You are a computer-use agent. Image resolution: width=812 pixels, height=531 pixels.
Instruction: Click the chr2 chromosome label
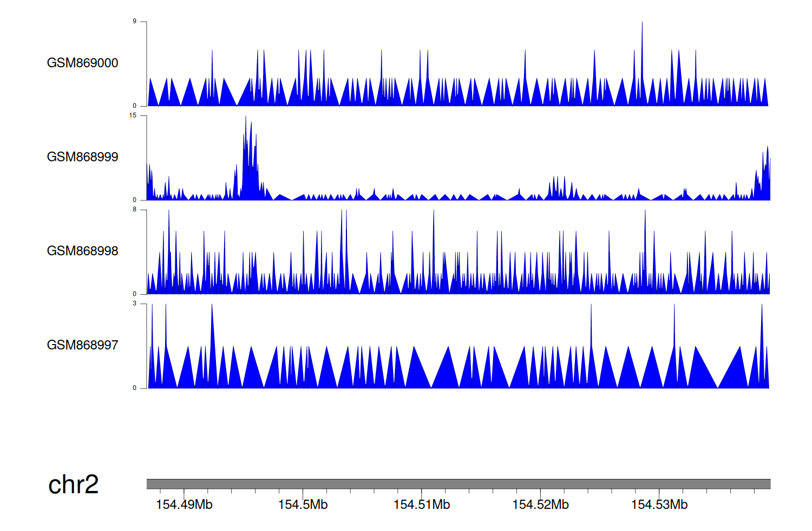(73, 484)
